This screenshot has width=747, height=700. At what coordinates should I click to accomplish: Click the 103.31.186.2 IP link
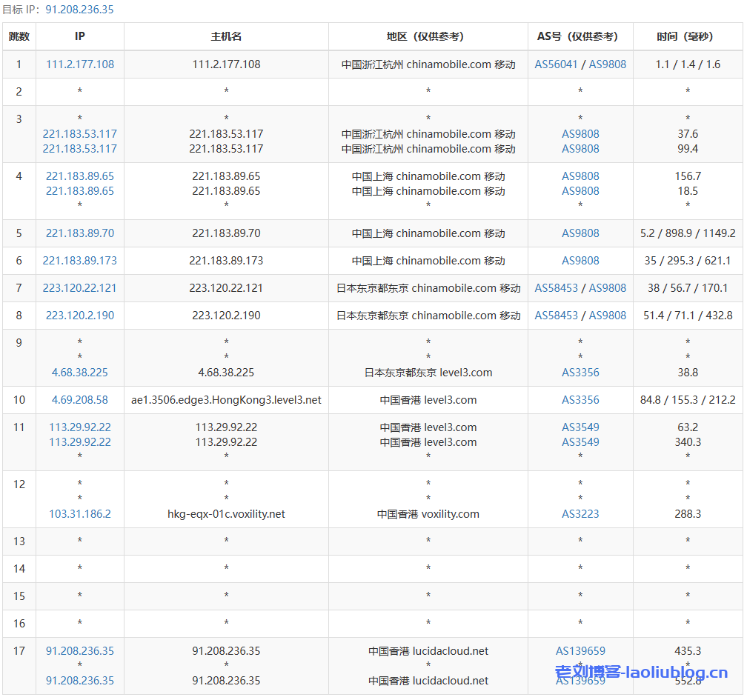(x=80, y=514)
